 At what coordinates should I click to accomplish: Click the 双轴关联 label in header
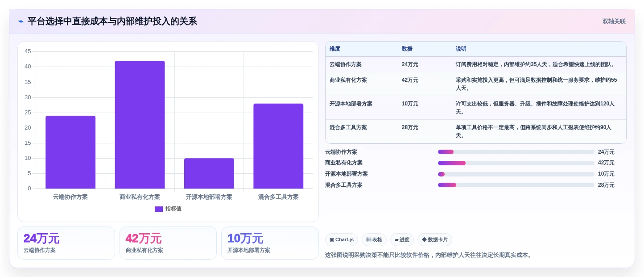614,21
